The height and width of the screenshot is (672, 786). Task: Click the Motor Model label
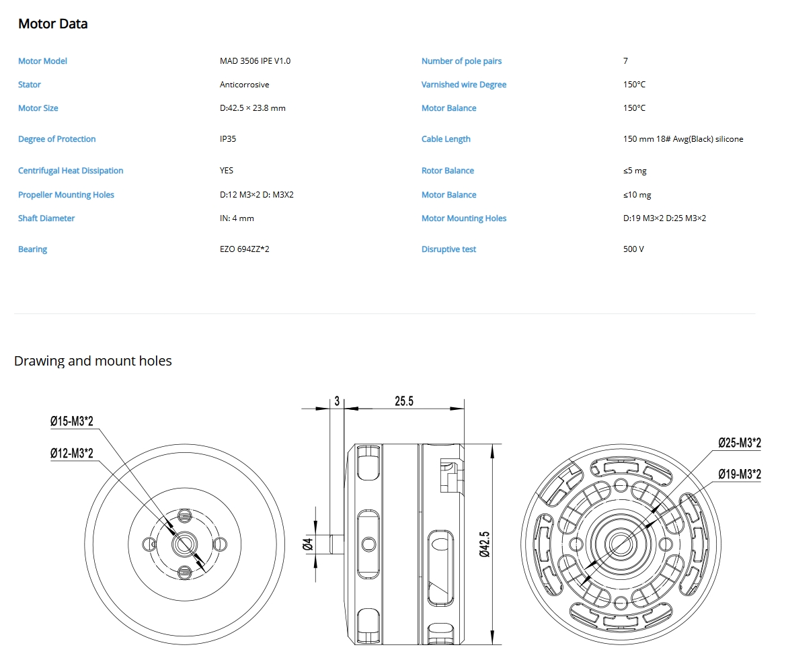(42, 61)
